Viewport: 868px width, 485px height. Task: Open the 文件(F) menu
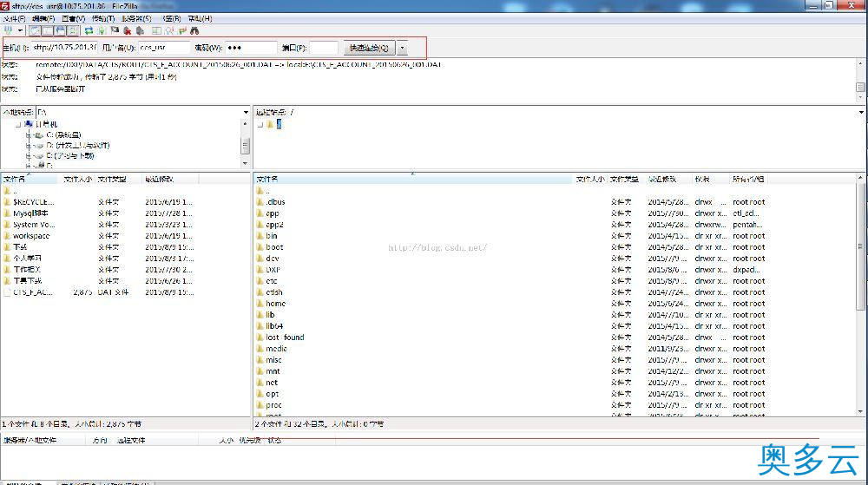pos(15,19)
